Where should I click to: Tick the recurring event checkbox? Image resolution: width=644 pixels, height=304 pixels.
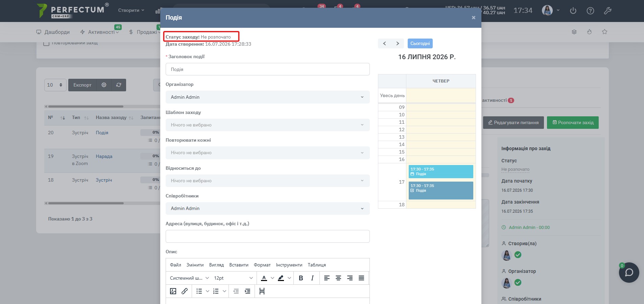pyautogui.click(x=47, y=43)
